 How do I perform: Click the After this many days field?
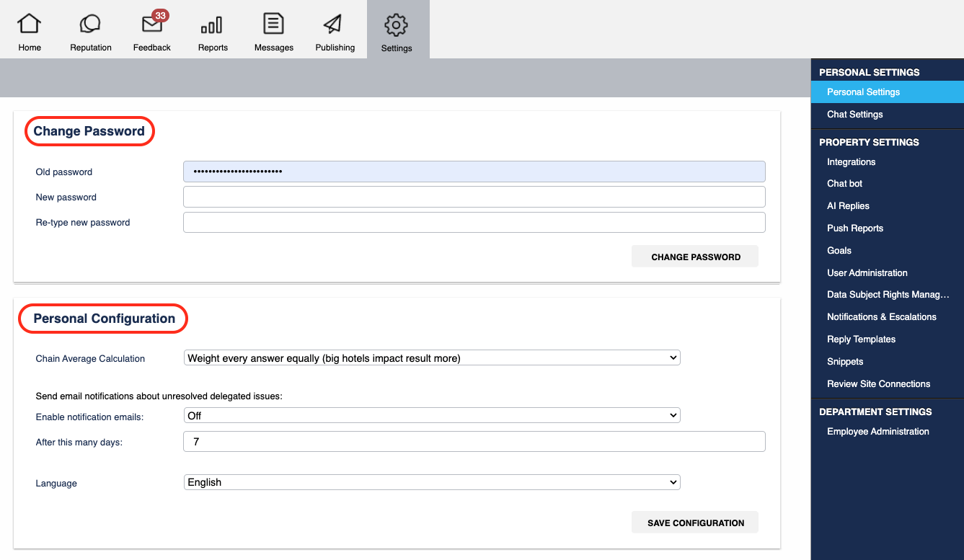pos(474,442)
